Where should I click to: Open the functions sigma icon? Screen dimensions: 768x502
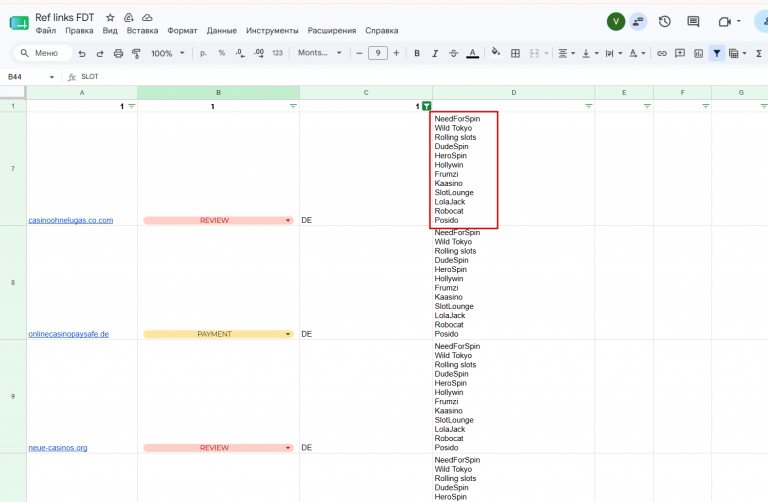759,53
